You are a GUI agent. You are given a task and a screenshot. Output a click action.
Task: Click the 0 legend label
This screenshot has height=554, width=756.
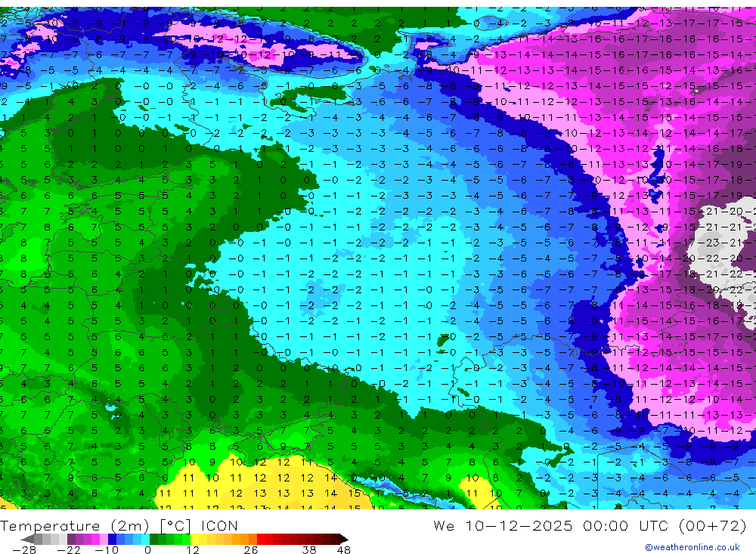(147, 549)
